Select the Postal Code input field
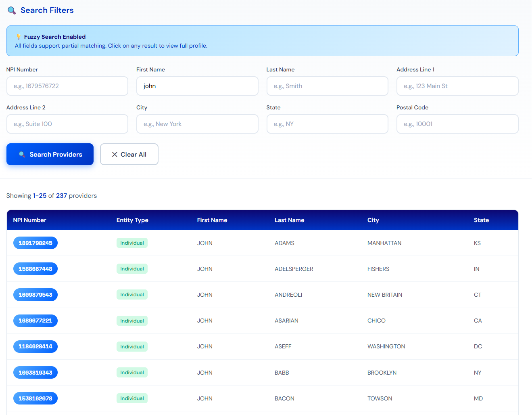 click(457, 124)
